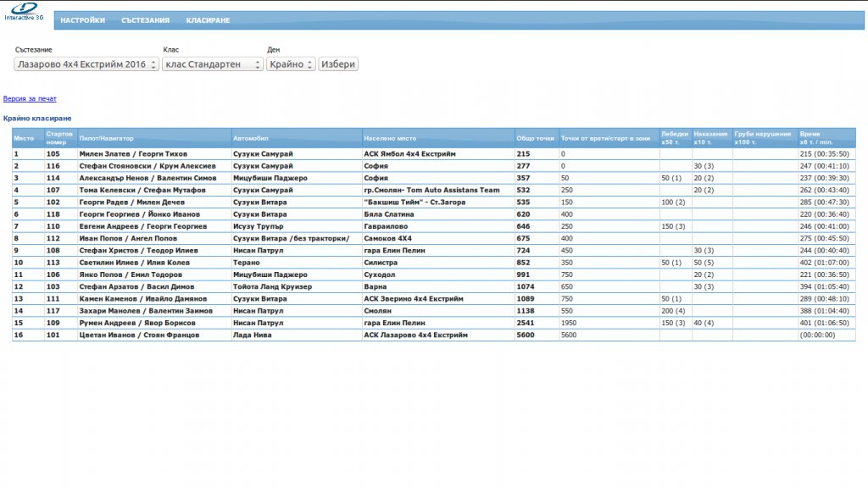This screenshot has height=488, width=868.
Task: Open the Ден dropdown set to Крайно
Action: tap(291, 64)
